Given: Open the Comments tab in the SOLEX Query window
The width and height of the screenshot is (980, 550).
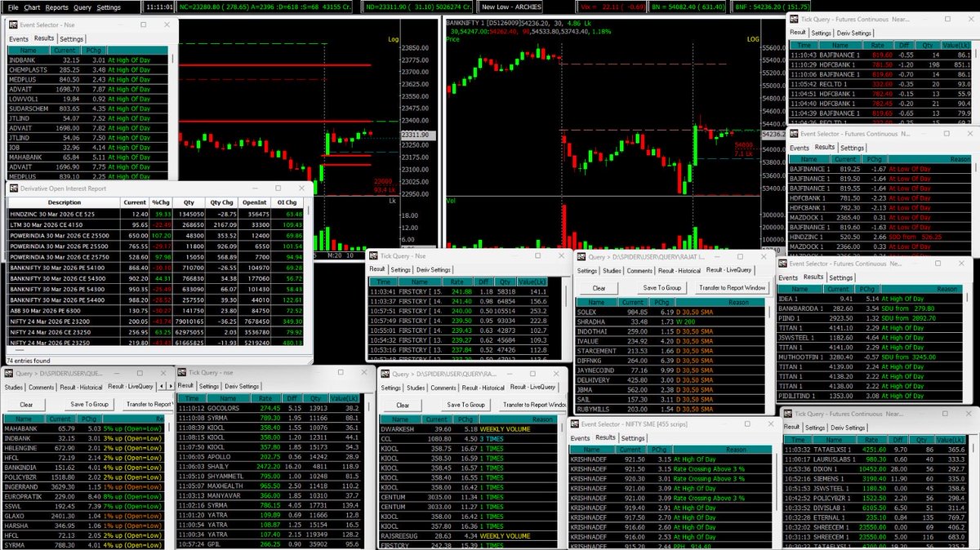Looking at the screenshot, I should 640,270.
